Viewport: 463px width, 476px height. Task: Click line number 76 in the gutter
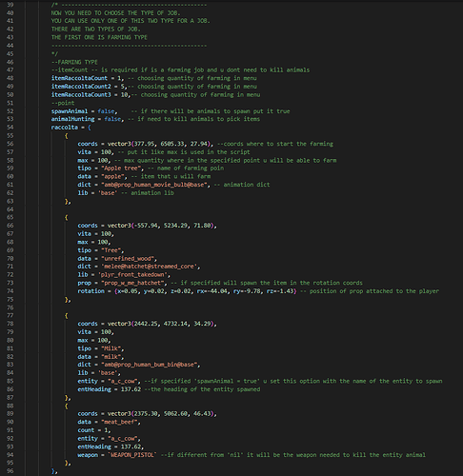10,307
